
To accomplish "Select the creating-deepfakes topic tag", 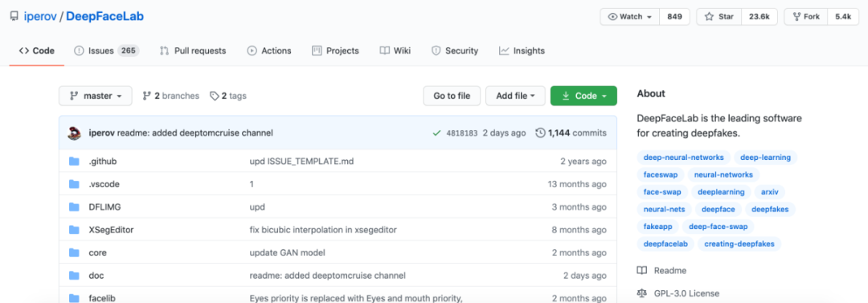I will pos(739,244).
